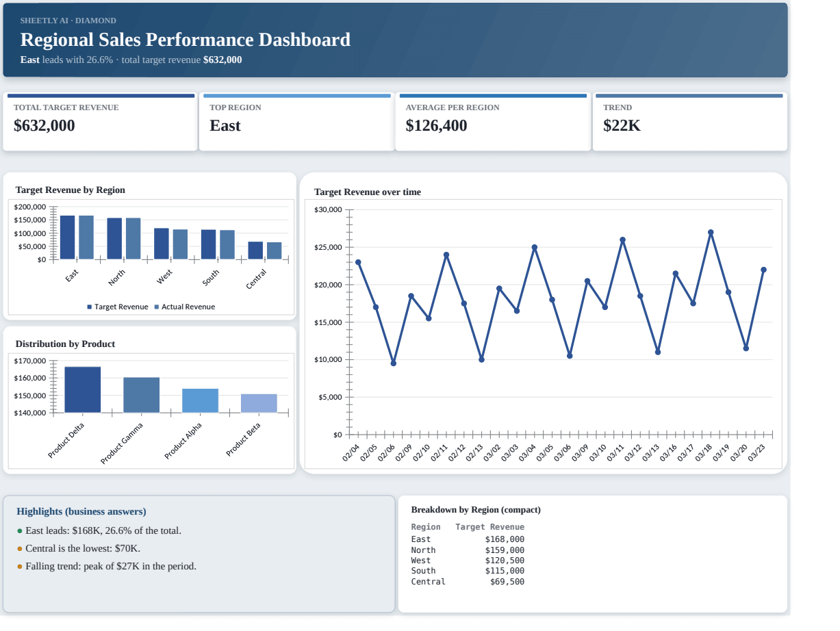Click the Target Revenue legend label
Screen dimensions: 840x631
[x=121, y=307]
